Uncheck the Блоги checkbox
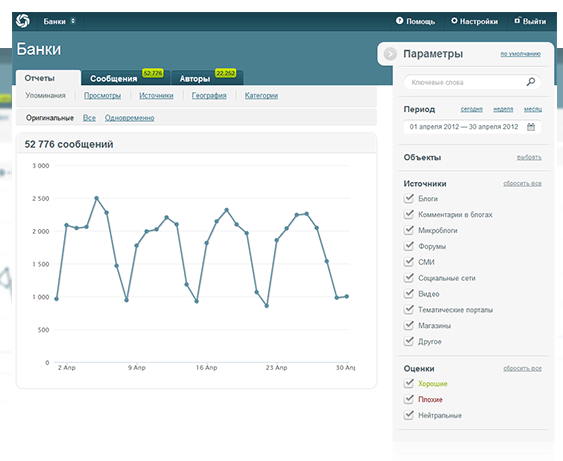The width and height of the screenshot is (563, 461). tap(409, 198)
